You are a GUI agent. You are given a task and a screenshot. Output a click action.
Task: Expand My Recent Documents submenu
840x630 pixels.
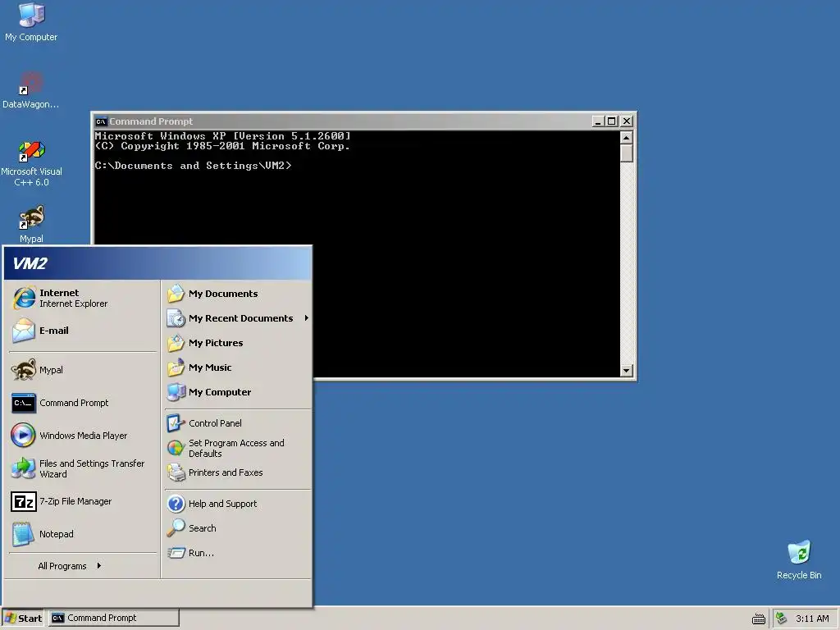[237, 318]
